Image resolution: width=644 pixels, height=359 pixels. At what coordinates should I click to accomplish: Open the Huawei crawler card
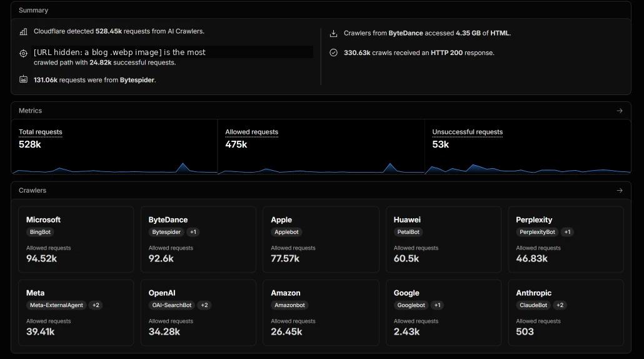[443, 240]
